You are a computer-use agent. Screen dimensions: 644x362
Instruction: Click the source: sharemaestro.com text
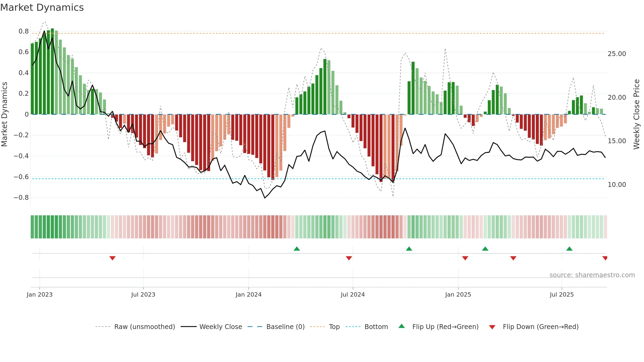click(x=592, y=275)
